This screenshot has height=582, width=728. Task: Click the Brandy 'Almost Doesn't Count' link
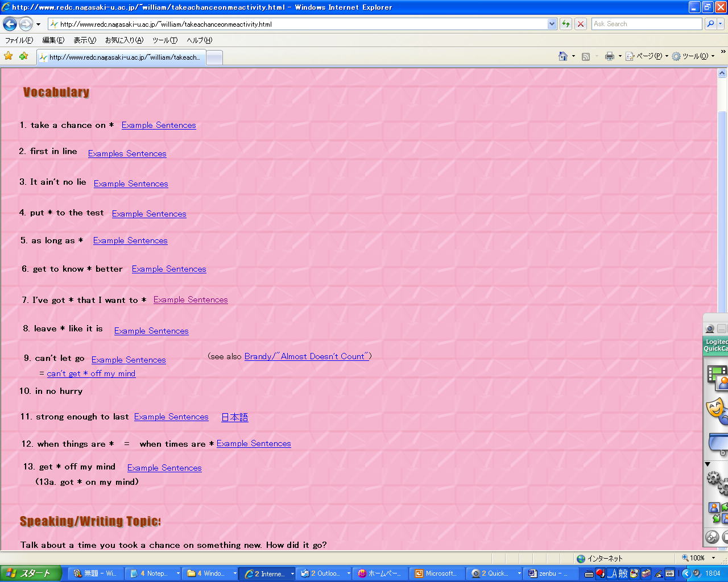(307, 356)
